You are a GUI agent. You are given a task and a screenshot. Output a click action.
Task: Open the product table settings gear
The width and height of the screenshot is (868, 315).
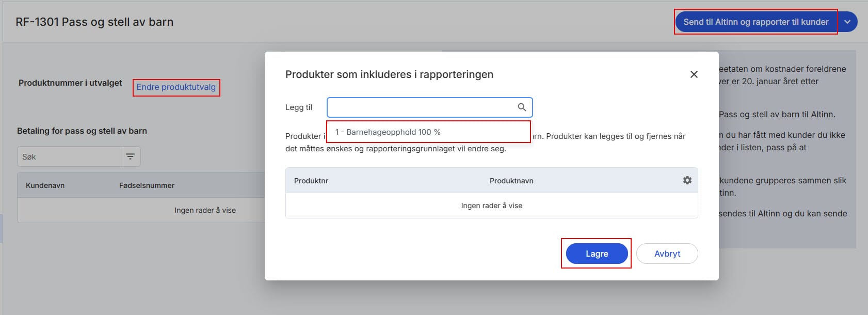(687, 180)
